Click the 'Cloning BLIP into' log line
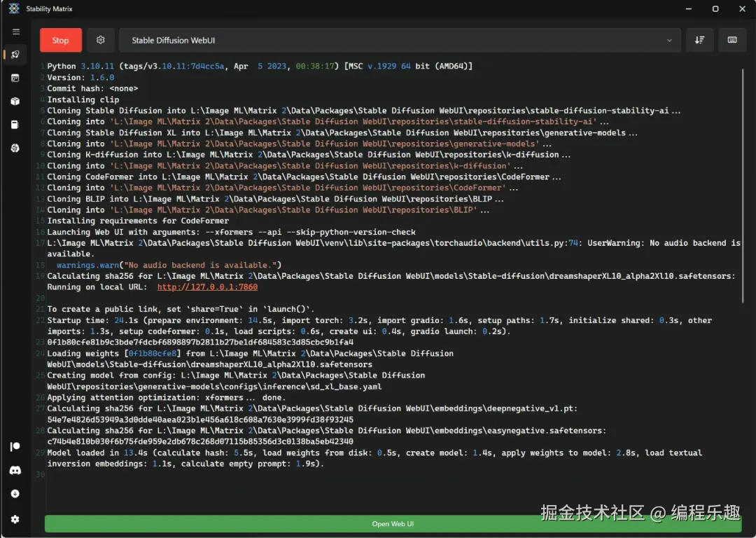 (x=275, y=199)
